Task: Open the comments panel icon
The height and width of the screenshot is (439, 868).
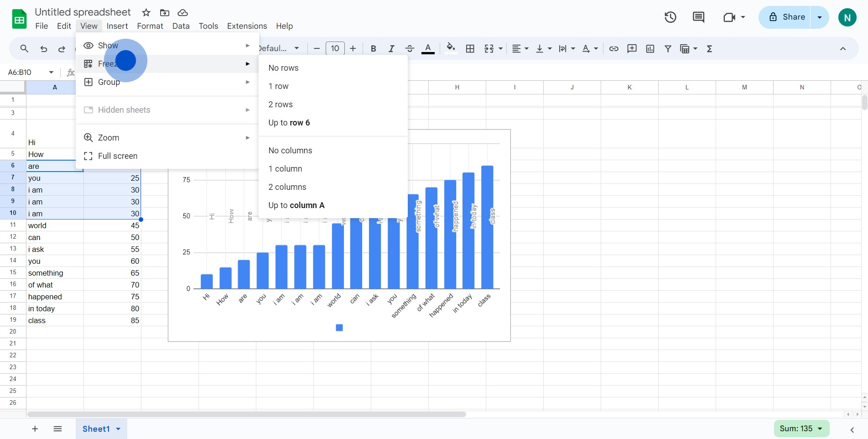Action: [698, 17]
